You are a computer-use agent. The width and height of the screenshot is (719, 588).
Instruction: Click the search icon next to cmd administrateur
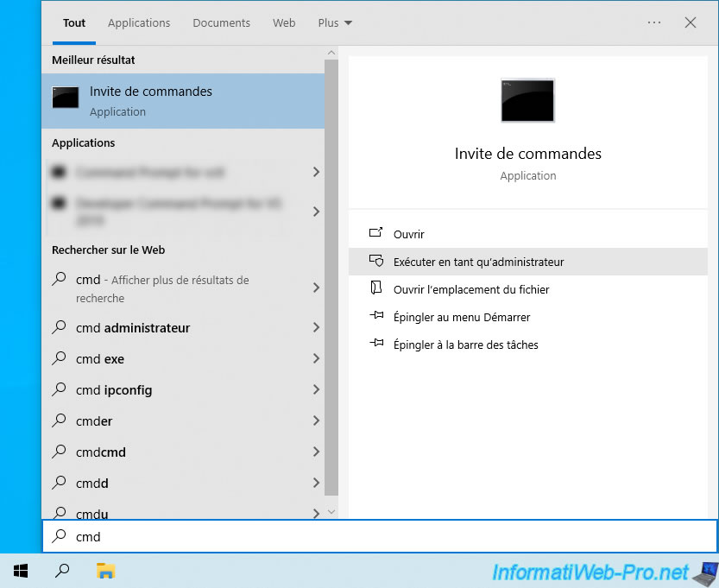pos(60,327)
